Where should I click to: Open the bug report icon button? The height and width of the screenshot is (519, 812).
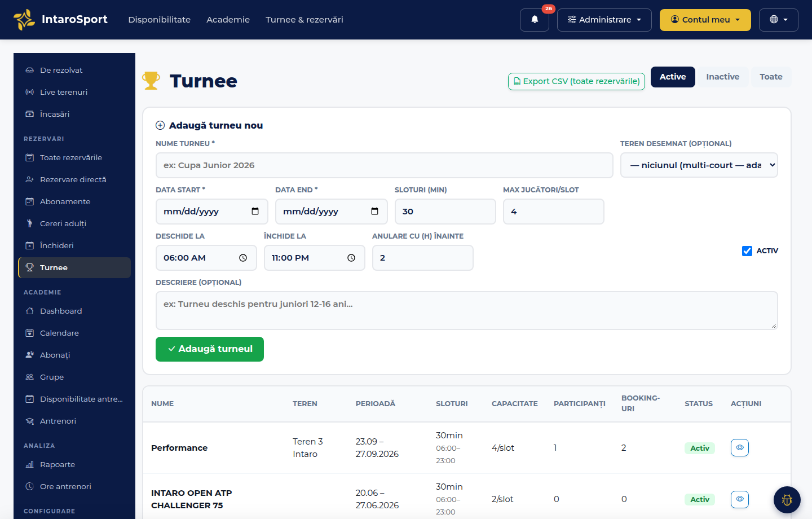787,500
